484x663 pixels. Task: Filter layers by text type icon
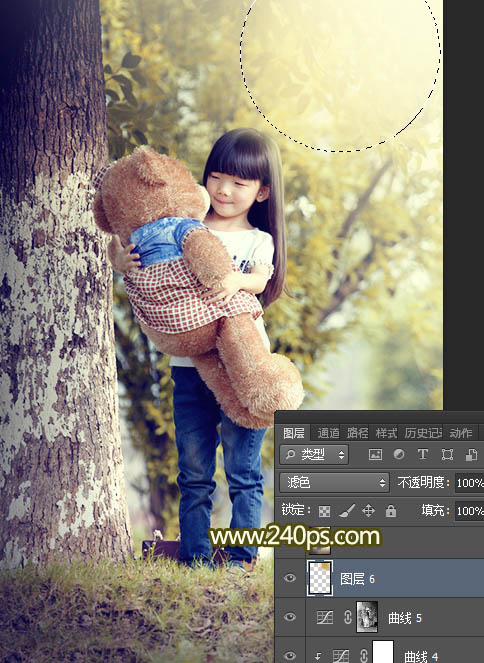422,455
